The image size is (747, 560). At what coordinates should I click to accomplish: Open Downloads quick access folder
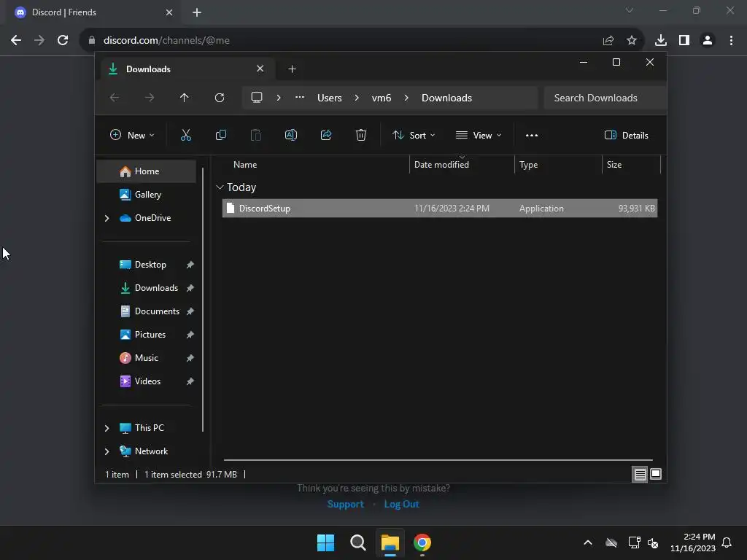156,287
